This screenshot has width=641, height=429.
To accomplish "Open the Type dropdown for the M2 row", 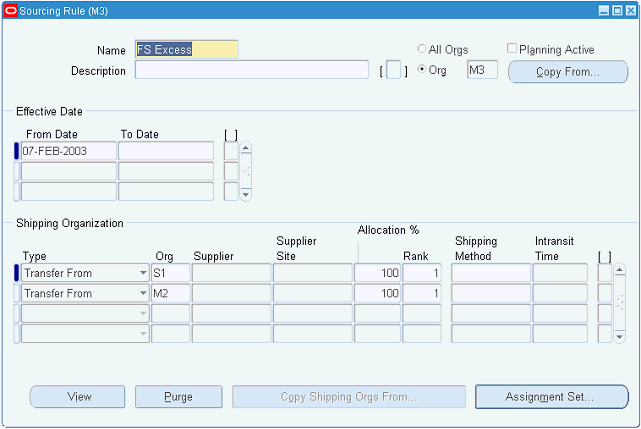I will [x=143, y=293].
